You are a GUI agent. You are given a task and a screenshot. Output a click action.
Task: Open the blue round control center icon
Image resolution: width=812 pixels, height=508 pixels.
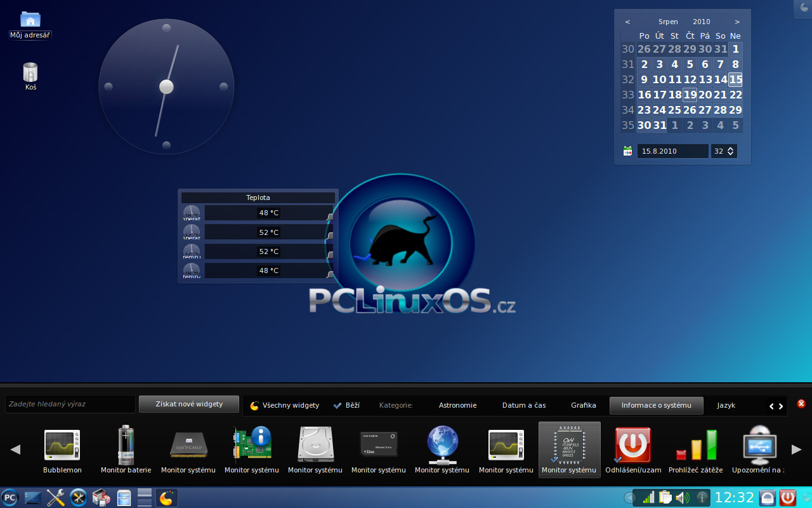[79, 498]
